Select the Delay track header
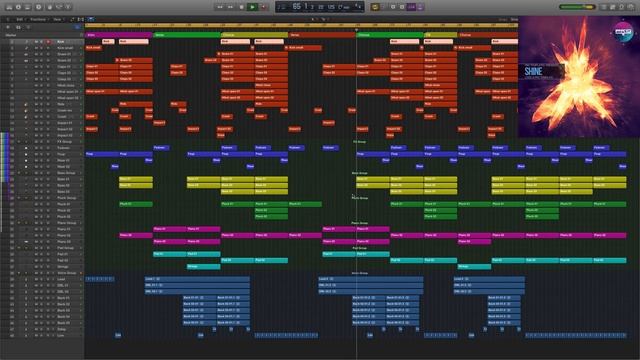Image resolution: width=640 pixels, height=360 pixels. click(42, 329)
